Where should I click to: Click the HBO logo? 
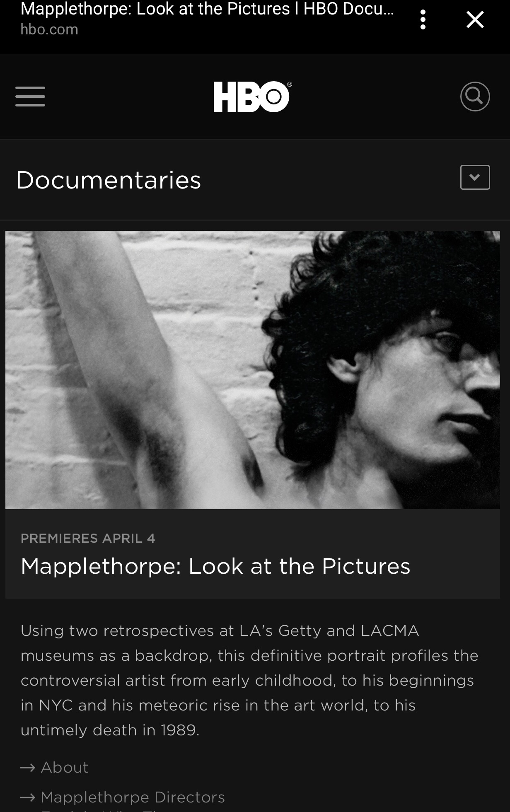pos(251,97)
